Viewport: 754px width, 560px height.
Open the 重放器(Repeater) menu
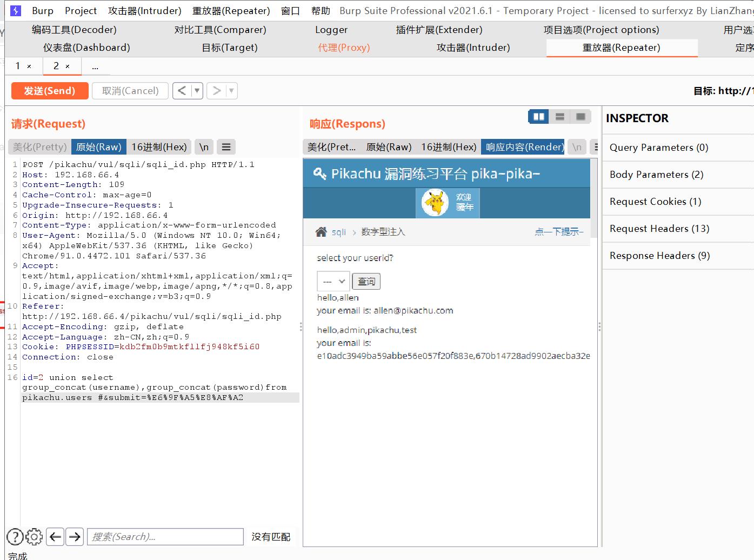[231, 11]
